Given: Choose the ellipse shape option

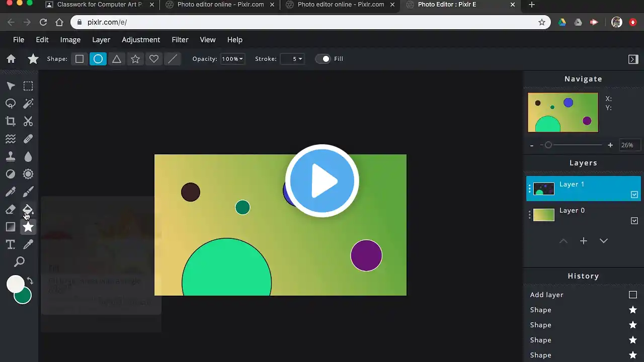Looking at the screenshot, I should [98, 59].
